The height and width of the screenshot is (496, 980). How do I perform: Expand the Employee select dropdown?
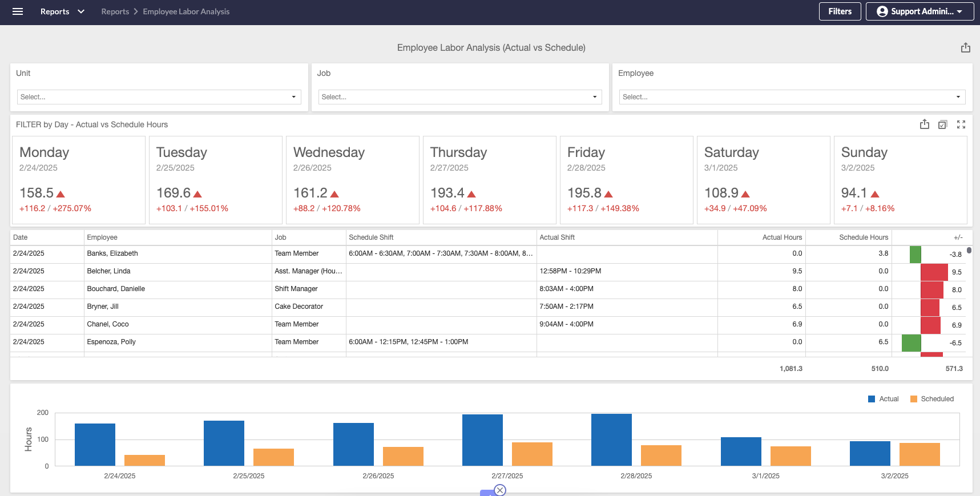pos(792,97)
